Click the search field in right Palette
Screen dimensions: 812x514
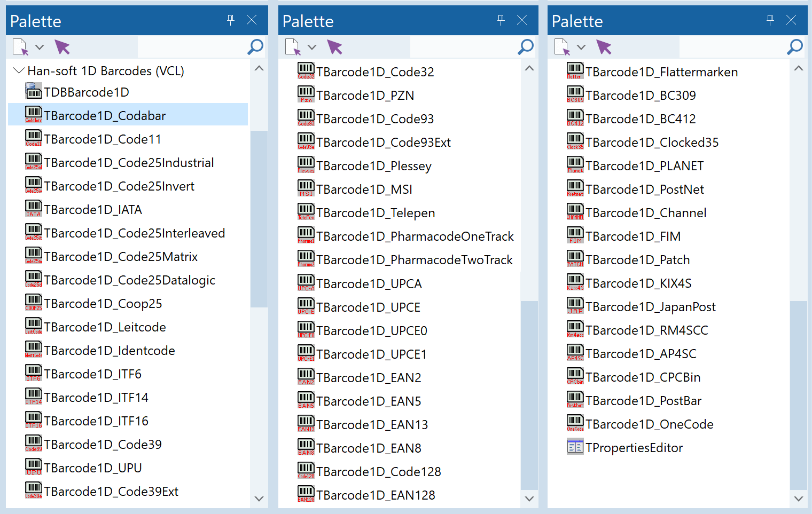click(732, 47)
